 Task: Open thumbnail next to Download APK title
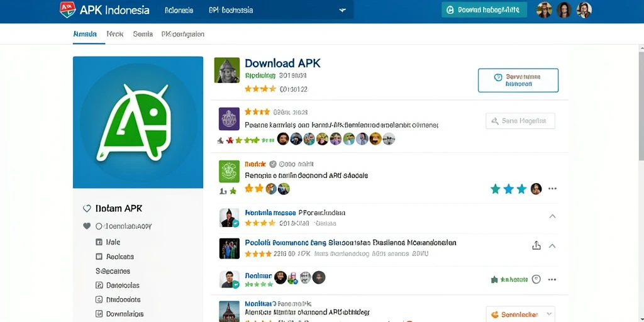(226, 70)
